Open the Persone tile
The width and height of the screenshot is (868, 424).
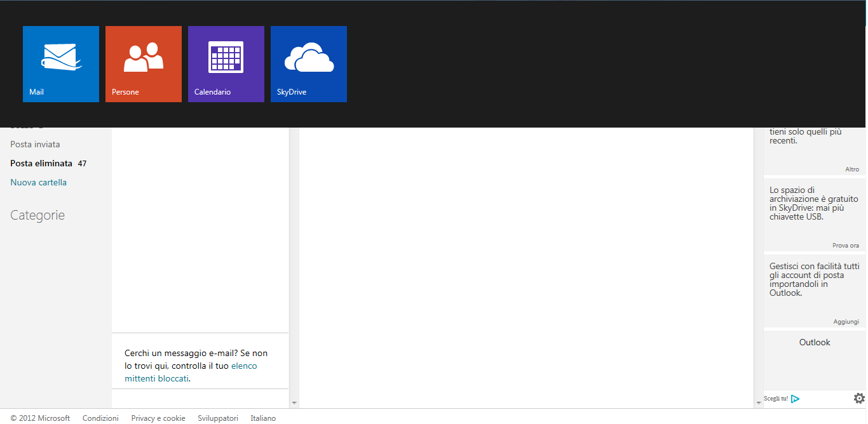tap(144, 64)
